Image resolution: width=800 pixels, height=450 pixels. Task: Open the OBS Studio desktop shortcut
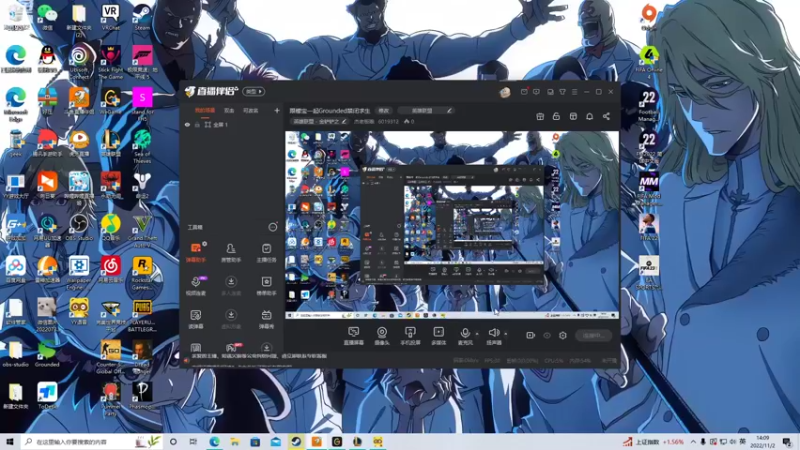tap(79, 227)
